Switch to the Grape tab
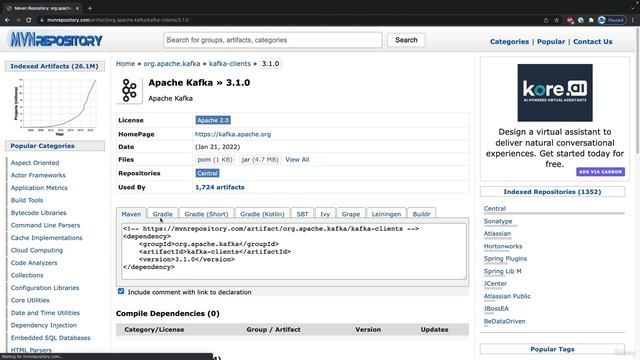This screenshot has height=360, width=640. (351, 214)
